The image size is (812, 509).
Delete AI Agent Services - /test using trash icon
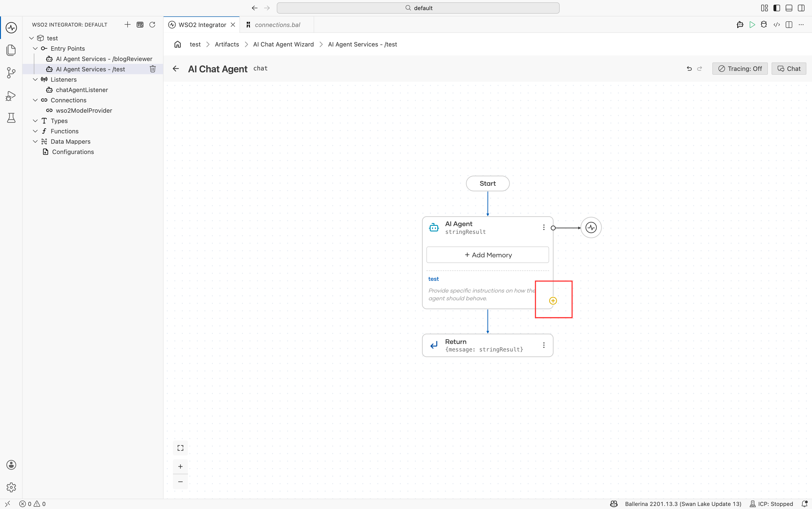(x=152, y=69)
